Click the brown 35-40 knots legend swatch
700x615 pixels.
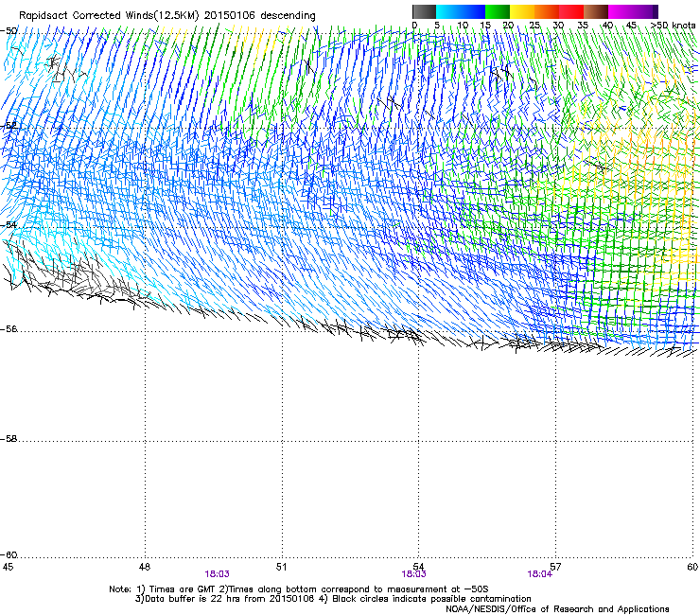(596, 11)
